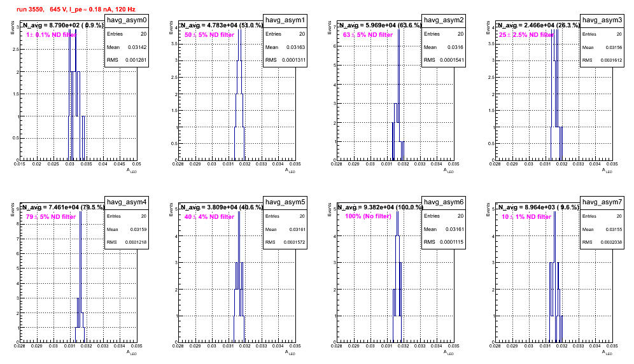Screen dimensions: 634x364
Task: Click N_avg = 3.809e+04 title
Action: pos(221,207)
